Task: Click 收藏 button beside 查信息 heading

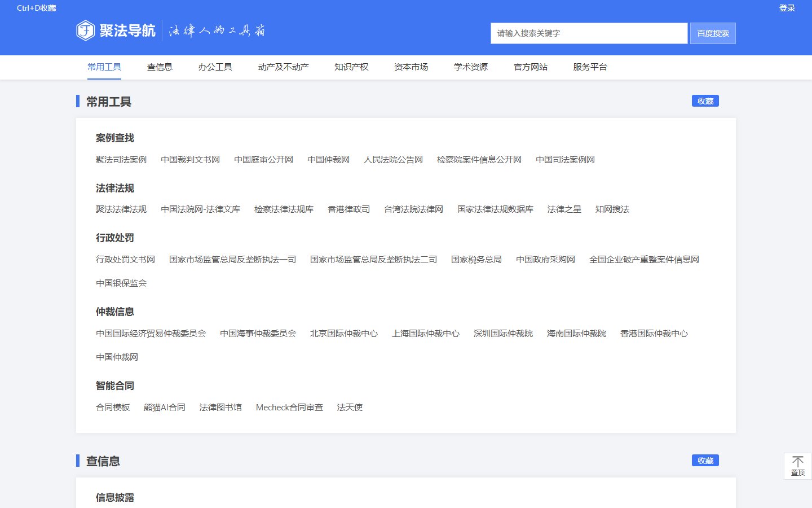Action: (x=705, y=461)
